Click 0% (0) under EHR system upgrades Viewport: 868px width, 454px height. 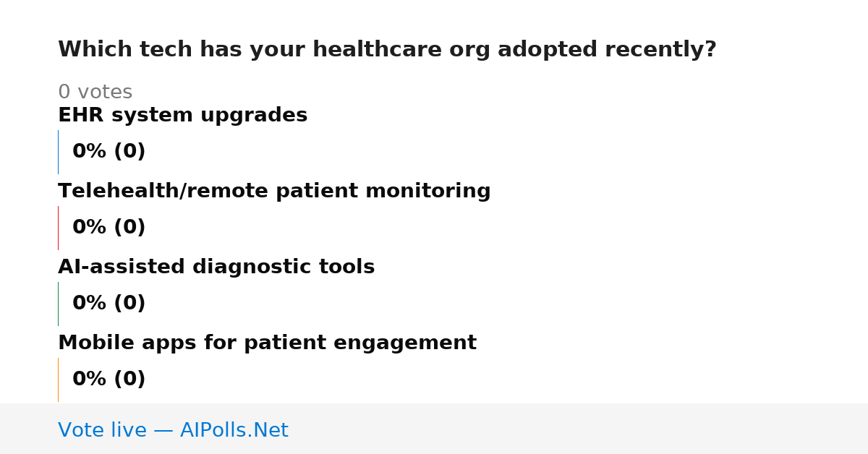click(109, 152)
